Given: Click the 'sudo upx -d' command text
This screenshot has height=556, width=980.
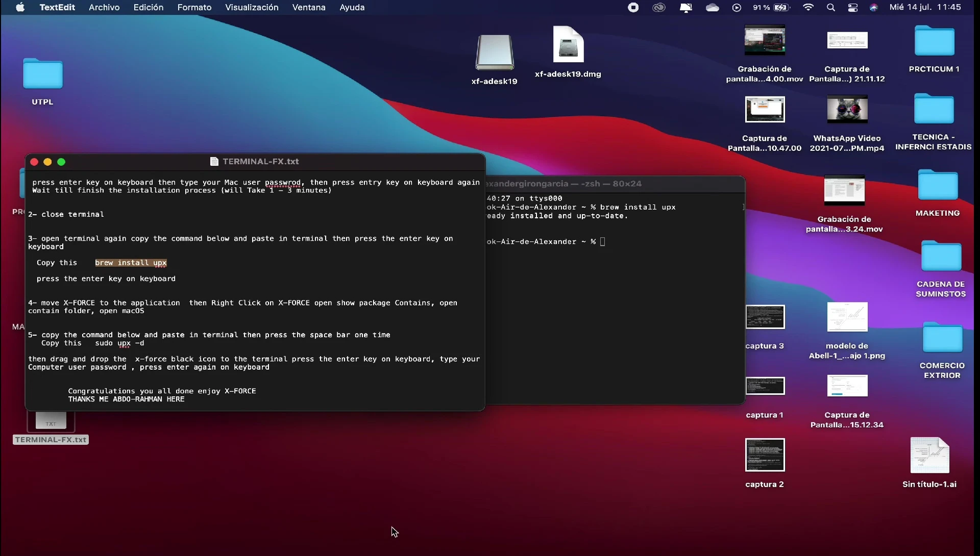Looking at the screenshot, I should [x=119, y=343].
